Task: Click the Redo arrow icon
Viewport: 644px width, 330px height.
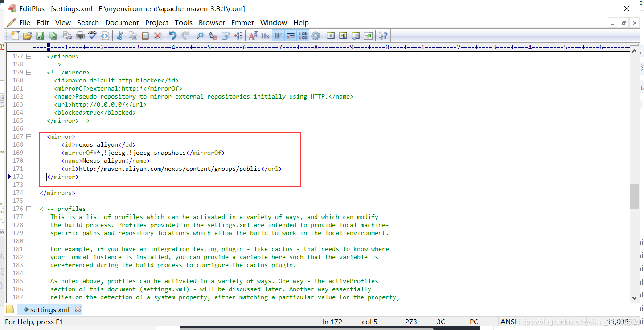Action: click(185, 36)
